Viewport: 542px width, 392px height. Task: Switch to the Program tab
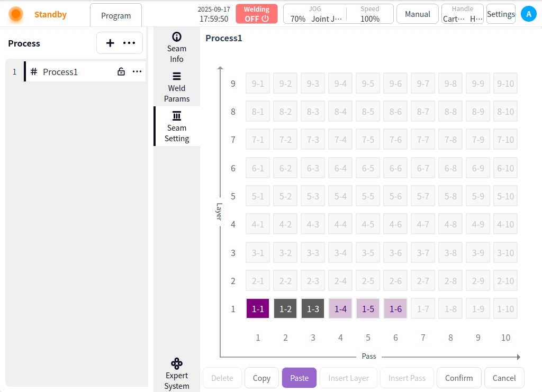pyautogui.click(x=116, y=15)
